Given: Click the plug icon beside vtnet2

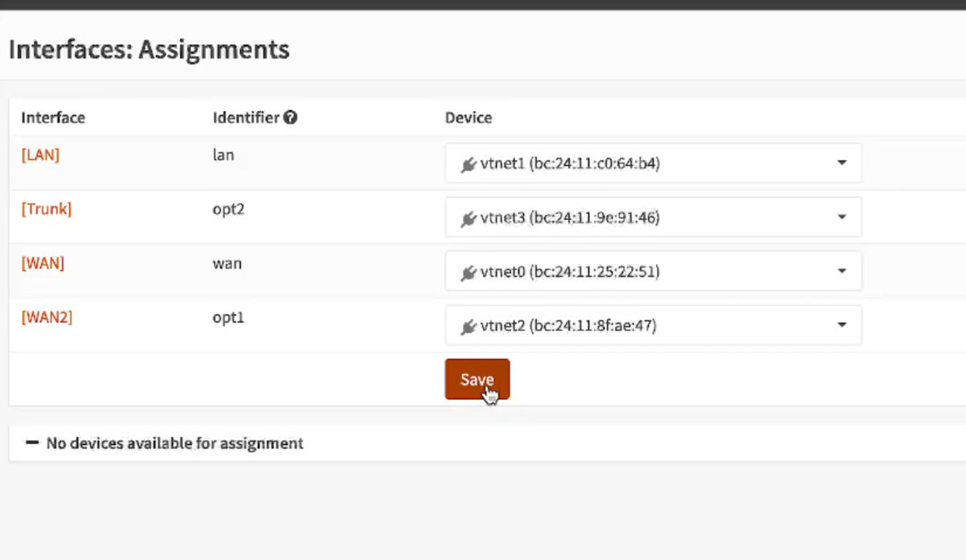Looking at the screenshot, I should click(469, 326).
